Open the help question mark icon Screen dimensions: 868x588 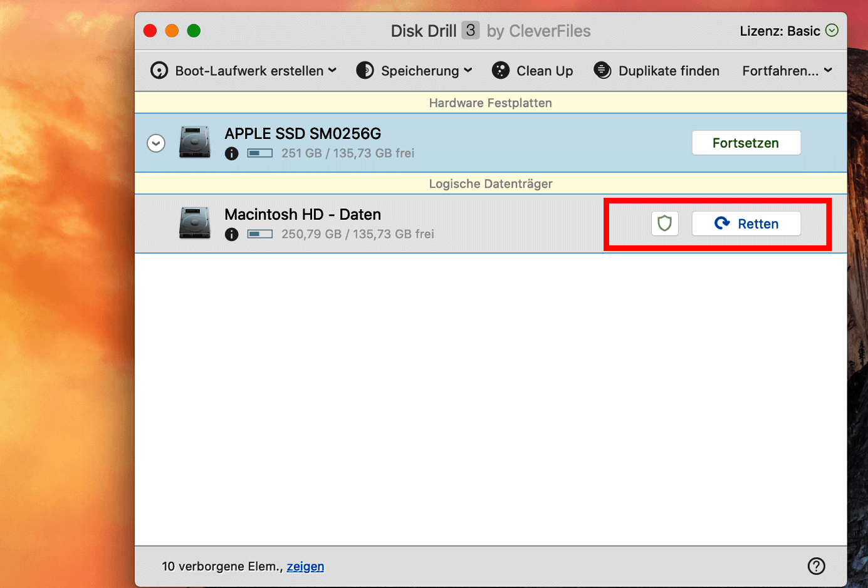coord(816,566)
